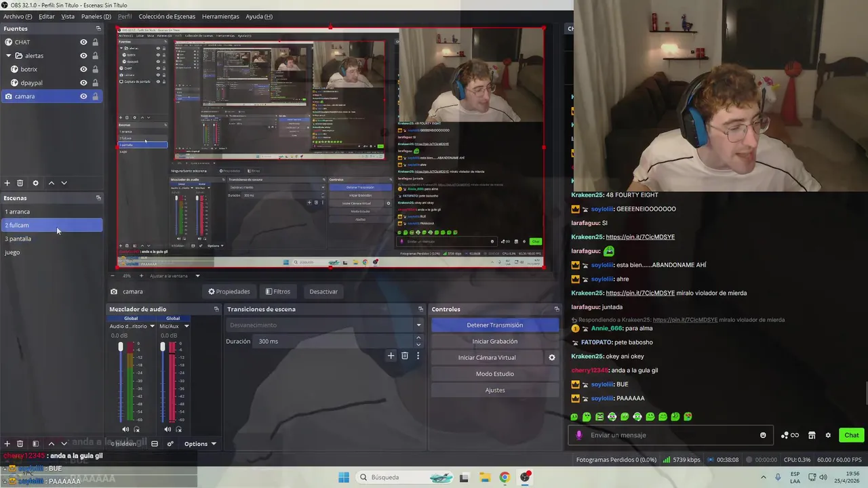Add a new source with the plus icon in Fuentes
This screenshot has width=868, height=488.
pyautogui.click(x=7, y=183)
